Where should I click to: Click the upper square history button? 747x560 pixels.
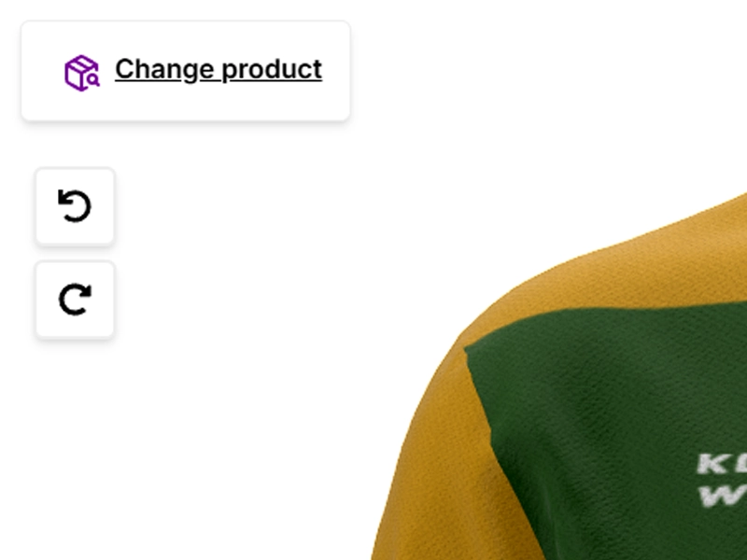pos(75,206)
